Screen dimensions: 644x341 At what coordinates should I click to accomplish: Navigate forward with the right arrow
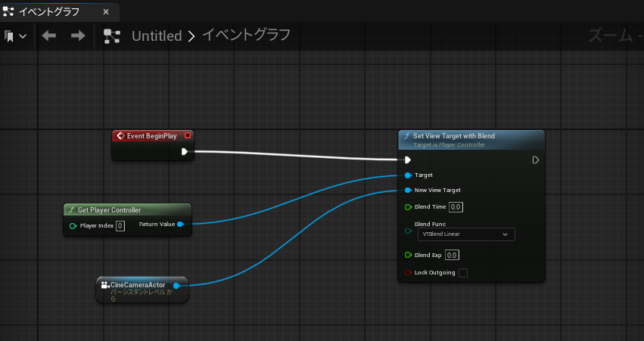(x=77, y=36)
